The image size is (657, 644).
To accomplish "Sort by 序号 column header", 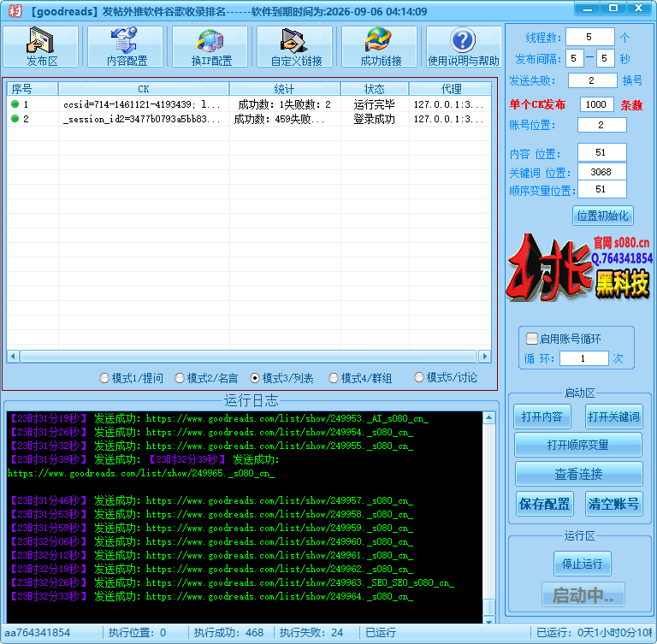I will (x=33, y=89).
